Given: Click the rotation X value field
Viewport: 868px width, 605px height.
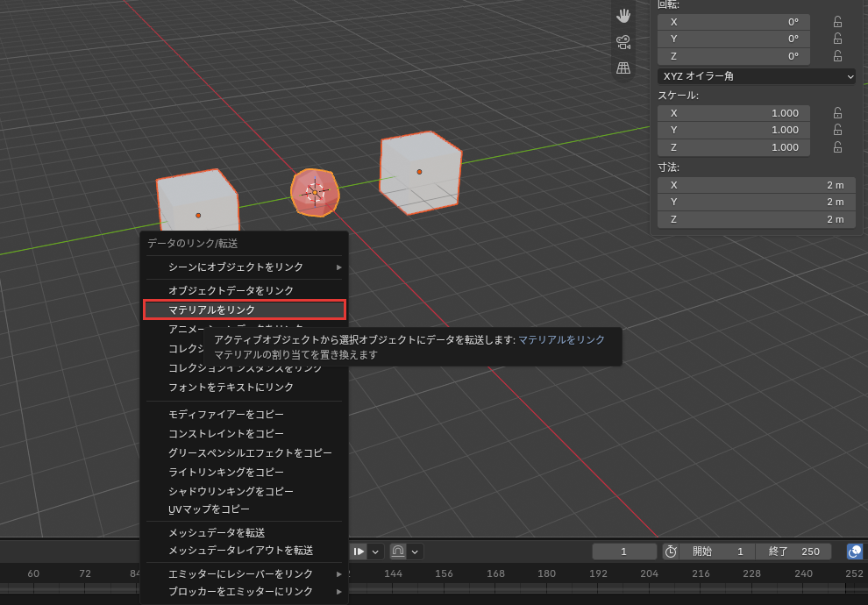Looking at the screenshot, I should 734,22.
